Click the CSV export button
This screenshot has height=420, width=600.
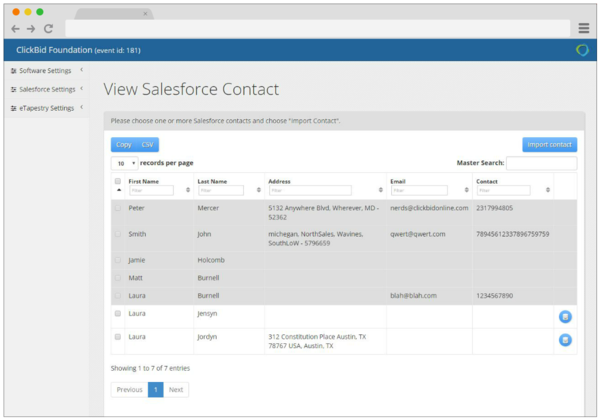click(x=147, y=144)
